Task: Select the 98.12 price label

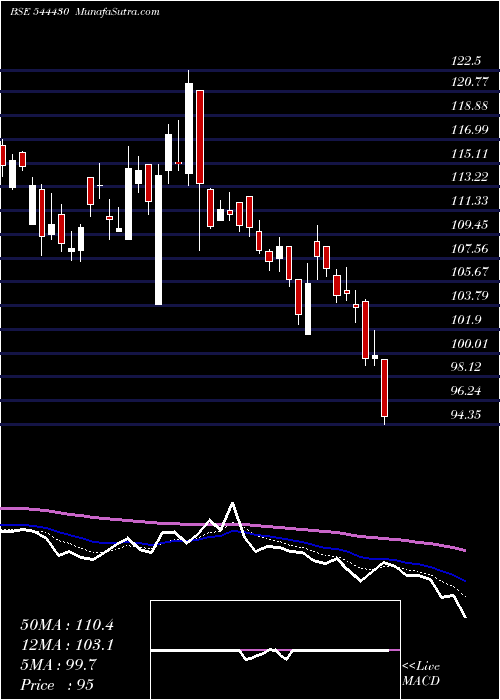Action: tap(467, 367)
